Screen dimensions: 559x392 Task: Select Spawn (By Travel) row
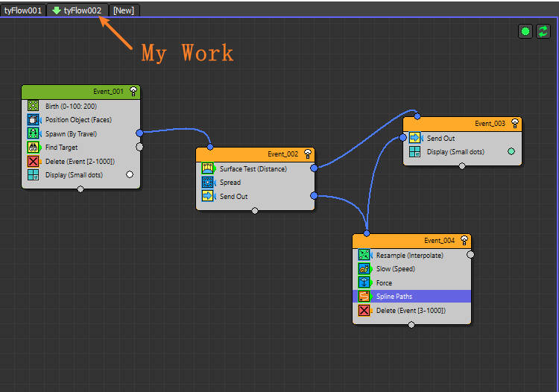point(81,133)
